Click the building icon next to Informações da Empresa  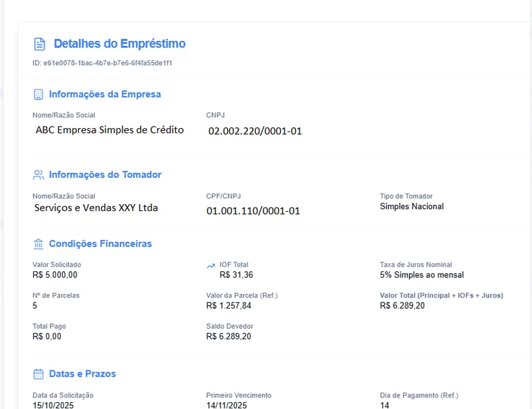(x=38, y=95)
